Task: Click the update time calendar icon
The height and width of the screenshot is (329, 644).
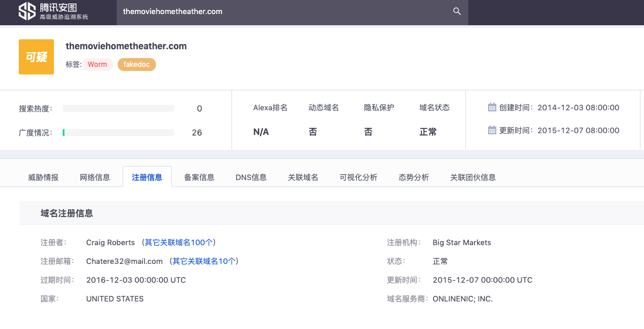Action: pos(492,130)
